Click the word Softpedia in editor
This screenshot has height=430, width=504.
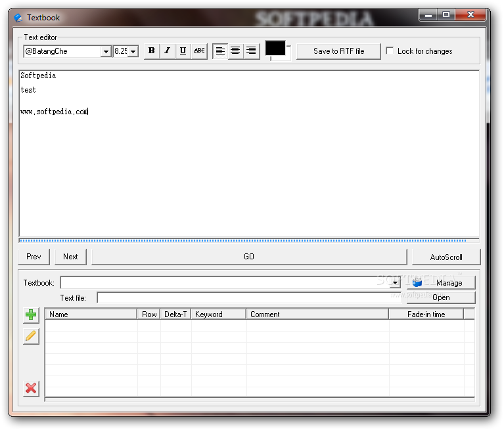[x=38, y=75]
